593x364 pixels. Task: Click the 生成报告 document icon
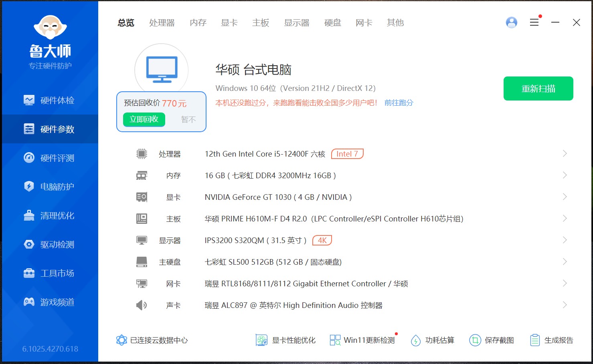point(535,340)
